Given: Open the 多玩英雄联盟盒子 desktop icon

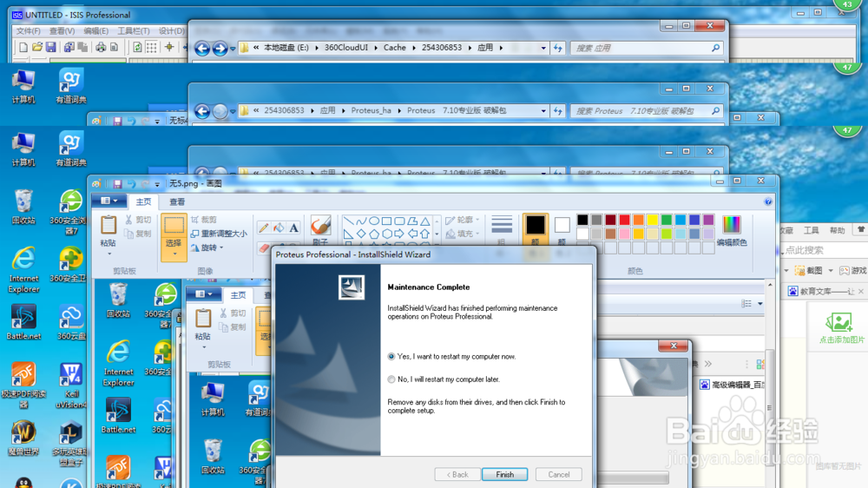Looking at the screenshot, I should (70, 442).
